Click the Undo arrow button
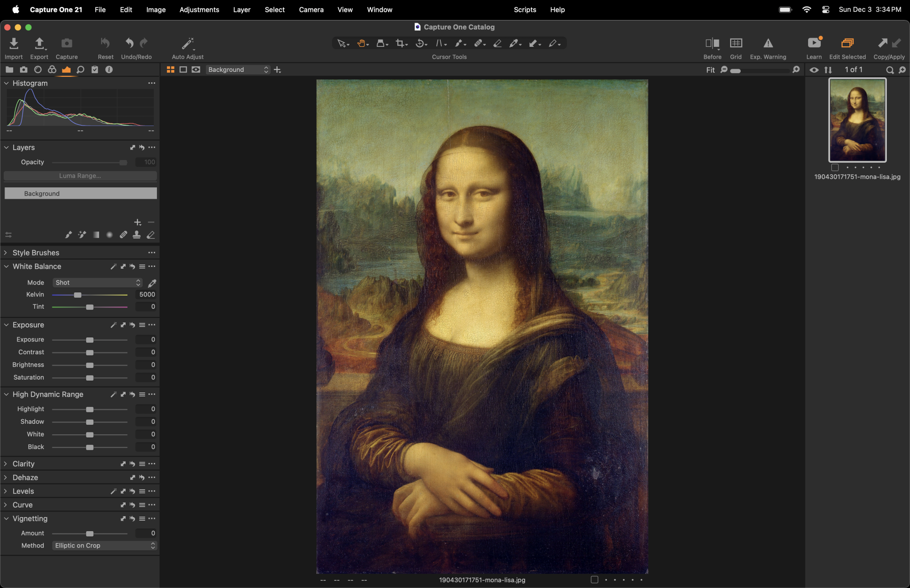 (x=130, y=43)
